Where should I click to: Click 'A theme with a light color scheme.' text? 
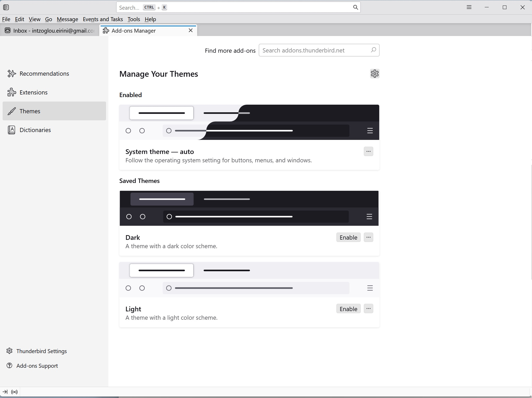tap(172, 318)
